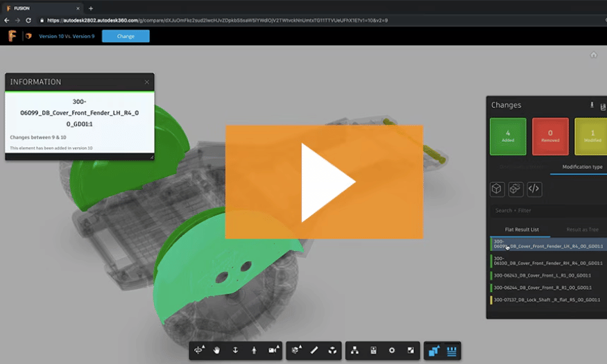
Task: Select 300-06243_DB_Cover_Front_L result
Action: [x=548, y=275]
